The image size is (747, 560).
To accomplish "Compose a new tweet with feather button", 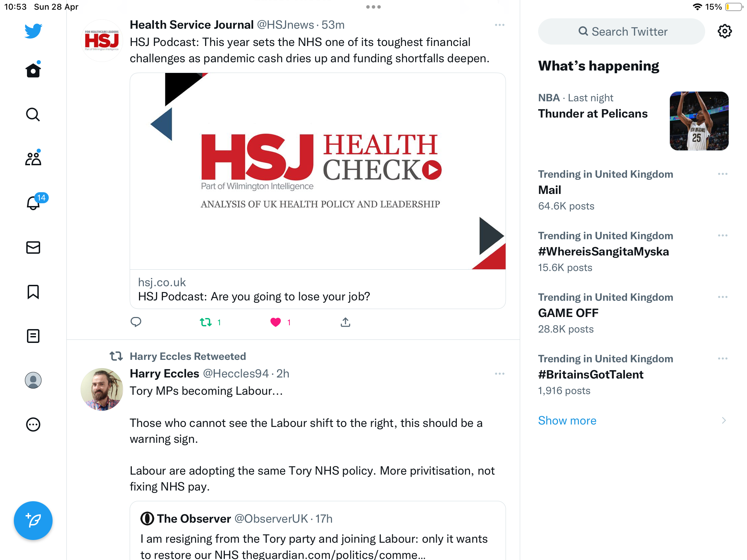I will point(33,521).
